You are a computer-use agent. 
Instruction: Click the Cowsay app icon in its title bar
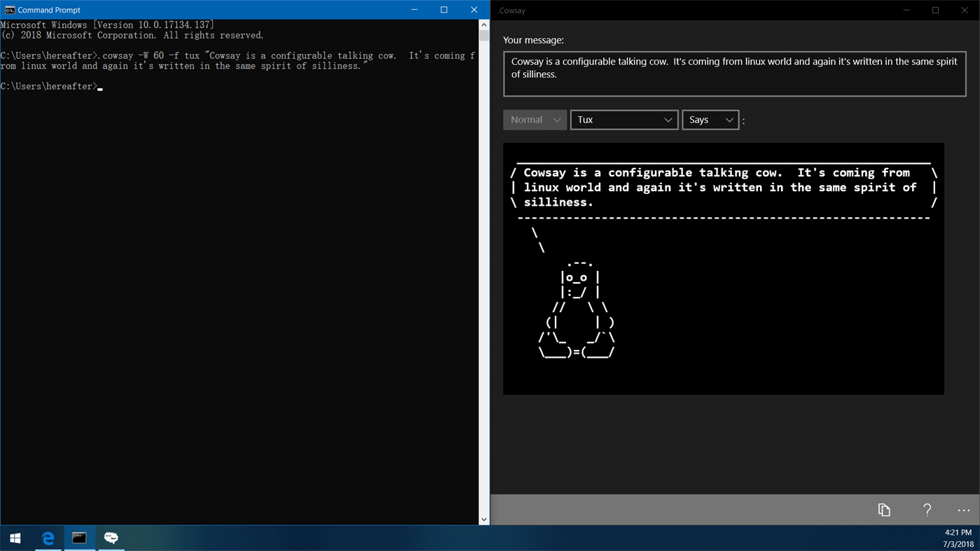[499, 10]
